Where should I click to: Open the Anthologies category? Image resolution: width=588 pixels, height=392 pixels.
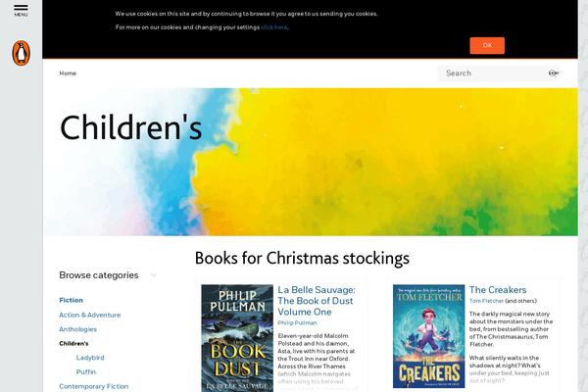point(77,329)
